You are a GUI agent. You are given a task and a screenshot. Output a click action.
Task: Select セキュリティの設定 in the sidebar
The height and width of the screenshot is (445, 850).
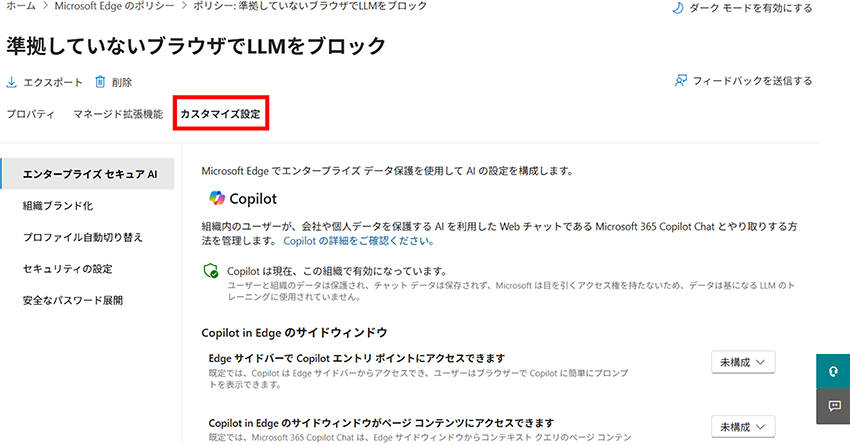[68, 269]
